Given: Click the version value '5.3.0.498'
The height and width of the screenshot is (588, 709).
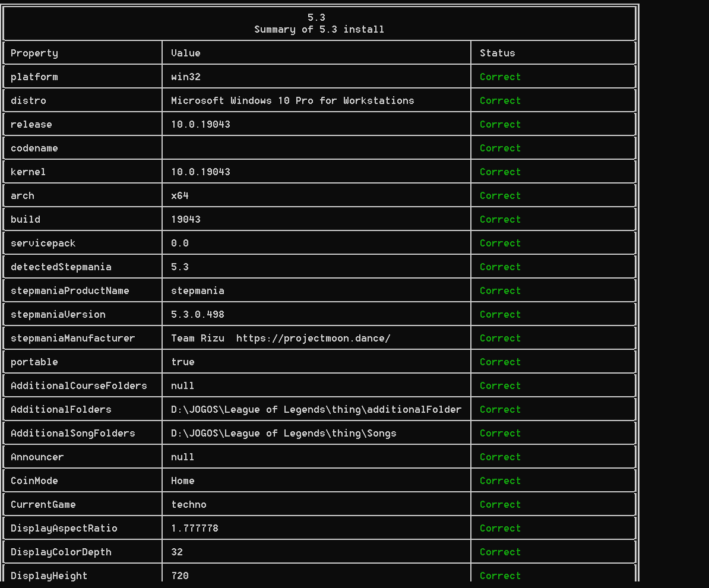Looking at the screenshot, I should 198,314.
